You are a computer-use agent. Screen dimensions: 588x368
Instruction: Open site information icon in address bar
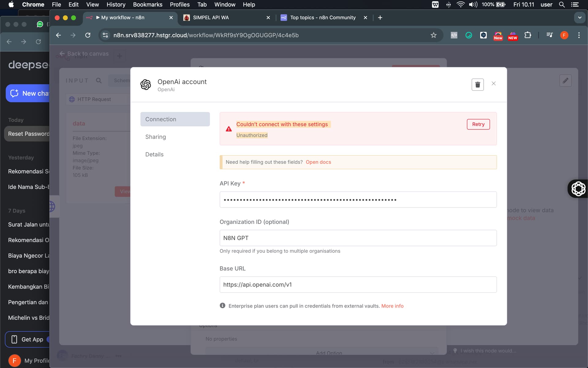(x=105, y=35)
